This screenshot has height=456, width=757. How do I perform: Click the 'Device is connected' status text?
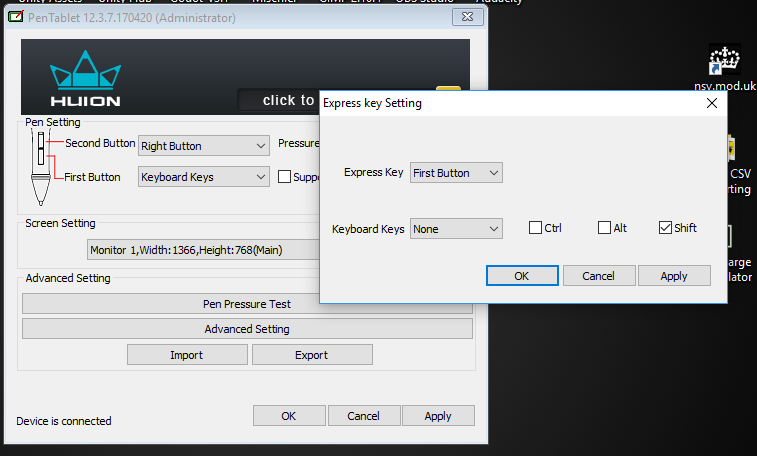(64, 421)
